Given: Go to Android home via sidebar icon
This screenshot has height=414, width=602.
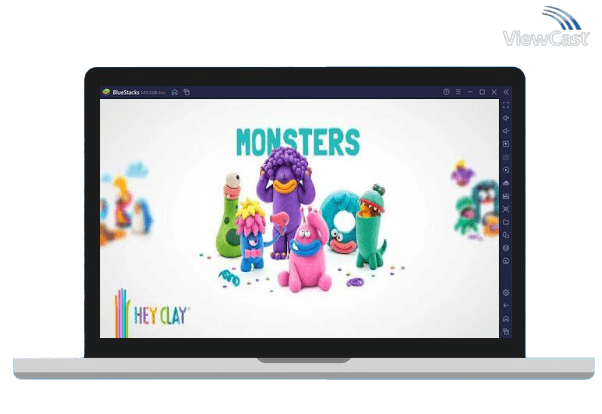Looking at the screenshot, I should [x=506, y=319].
